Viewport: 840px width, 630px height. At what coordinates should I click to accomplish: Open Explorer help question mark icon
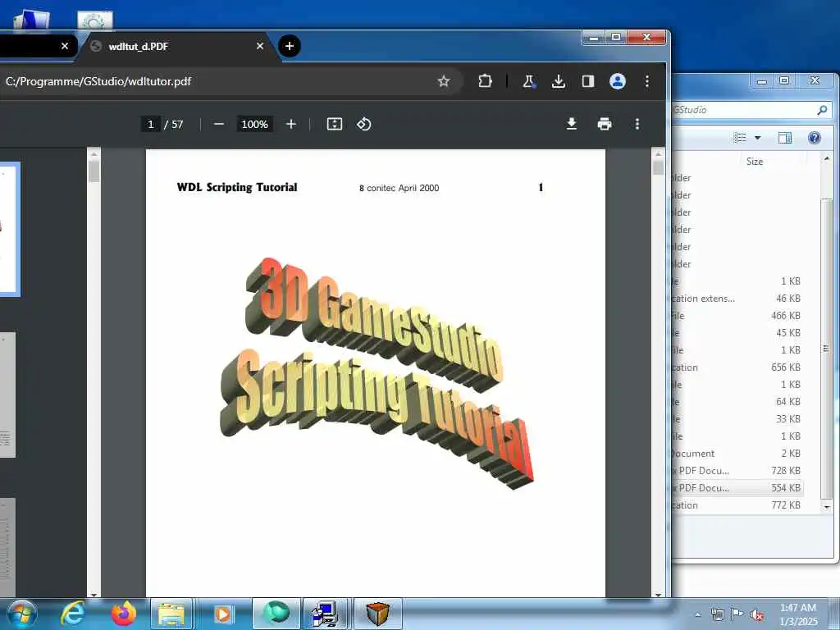[815, 138]
